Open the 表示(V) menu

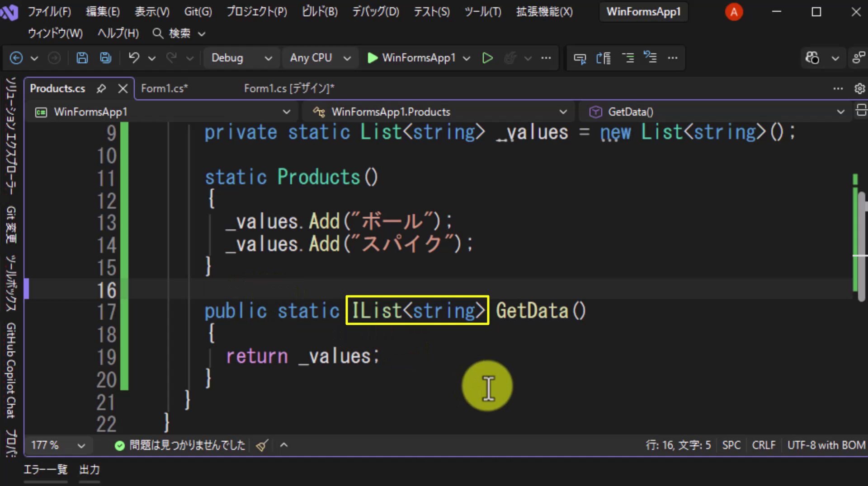click(152, 11)
